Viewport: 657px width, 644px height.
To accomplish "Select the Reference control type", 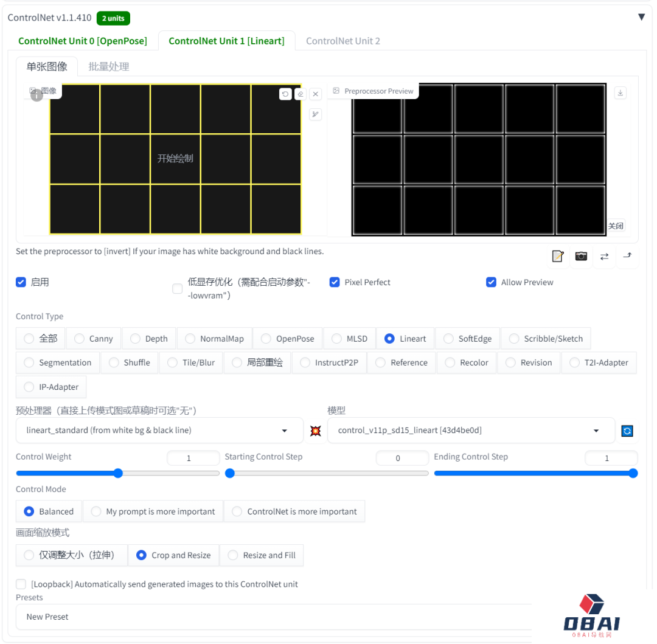I will [402, 362].
